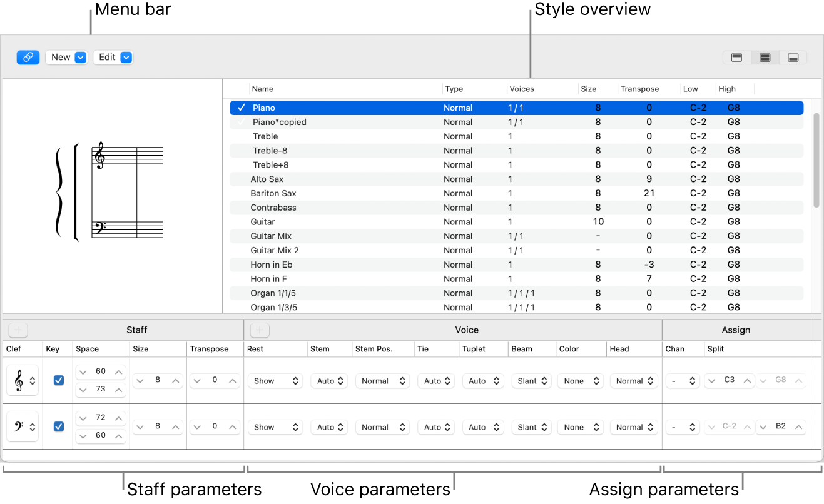The image size is (824, 504).
Task: Click the treble staff size value field 8
Action: (158, 380)
